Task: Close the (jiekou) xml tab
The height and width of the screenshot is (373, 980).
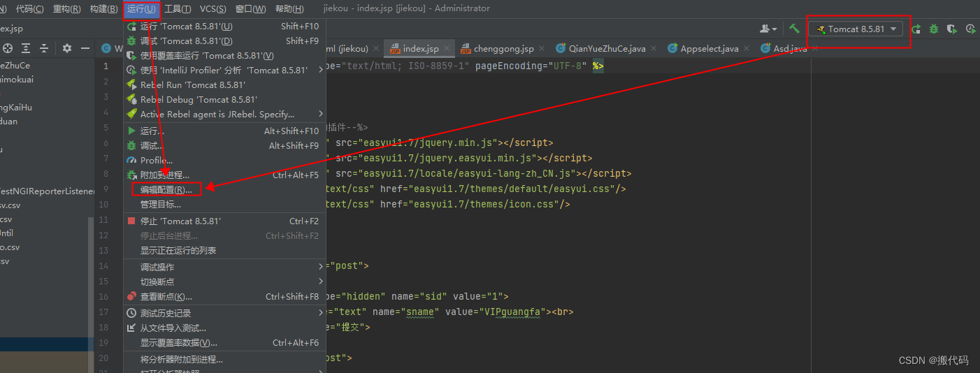Action: [375, 49]
